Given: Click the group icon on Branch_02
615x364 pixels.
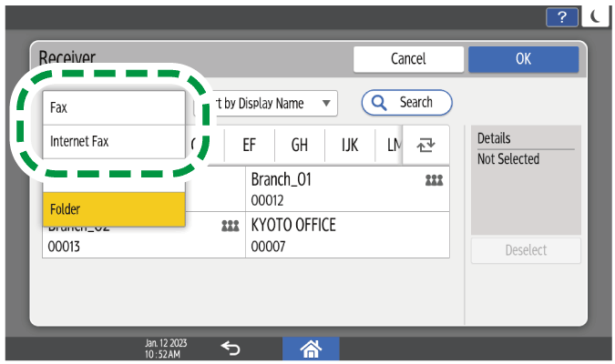Looking at the screenshot, I should pyautogui.click(x=230, y=226).
